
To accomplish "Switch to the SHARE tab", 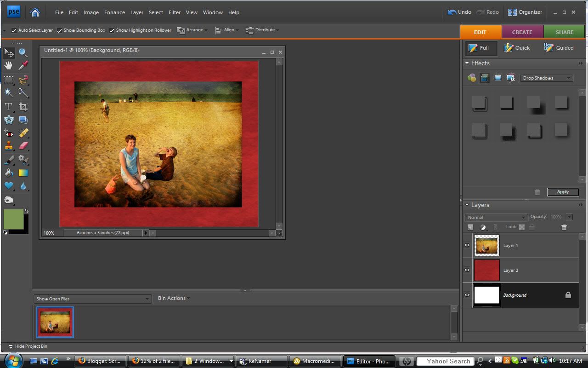I will 565,32.
